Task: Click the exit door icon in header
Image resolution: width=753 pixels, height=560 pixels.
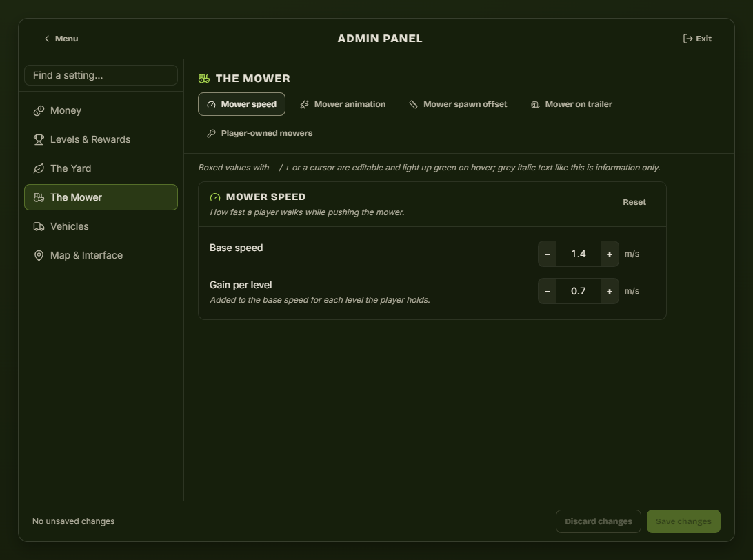Action: click(687, 39)
